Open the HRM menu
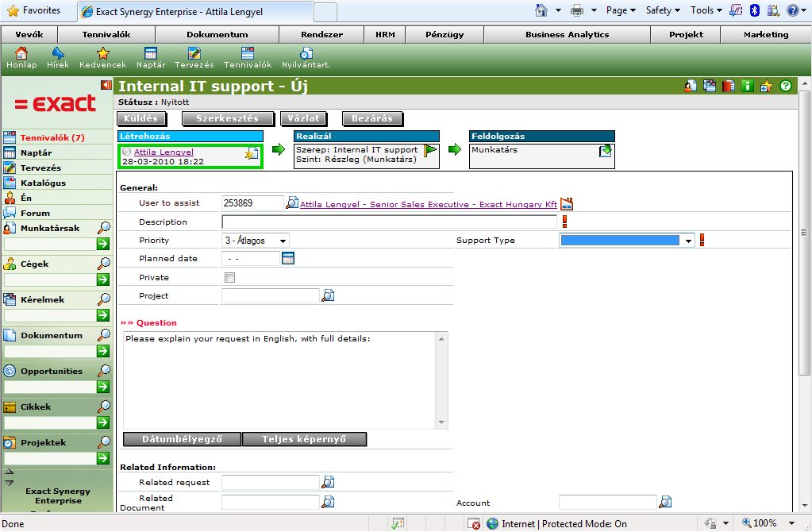812x532 pixels. [385, 34]
